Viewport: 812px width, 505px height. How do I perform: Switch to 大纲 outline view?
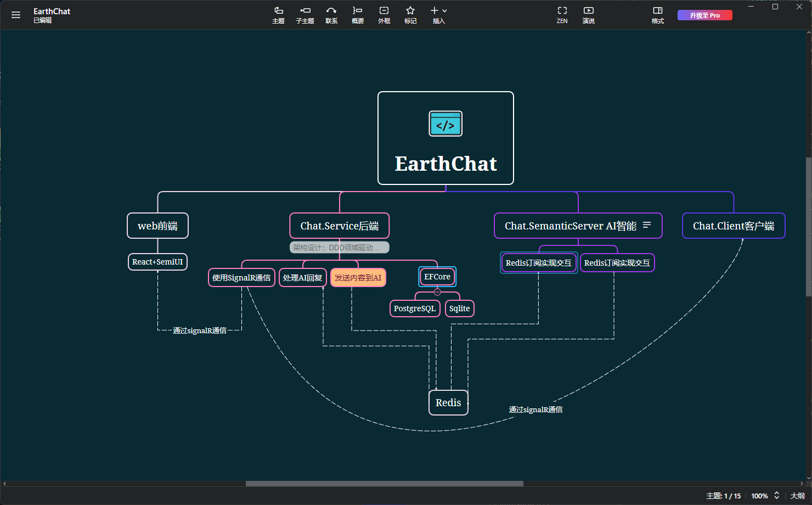tap(797, 496)
